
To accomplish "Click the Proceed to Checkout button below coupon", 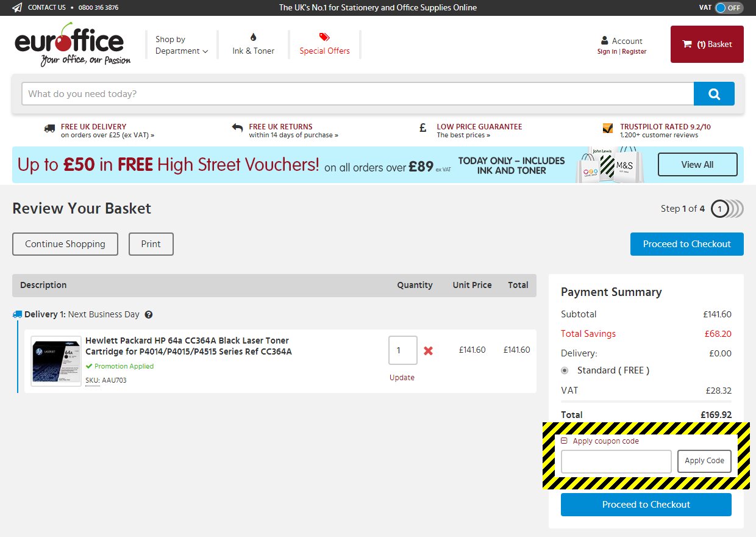I will [x=646, y=505].
